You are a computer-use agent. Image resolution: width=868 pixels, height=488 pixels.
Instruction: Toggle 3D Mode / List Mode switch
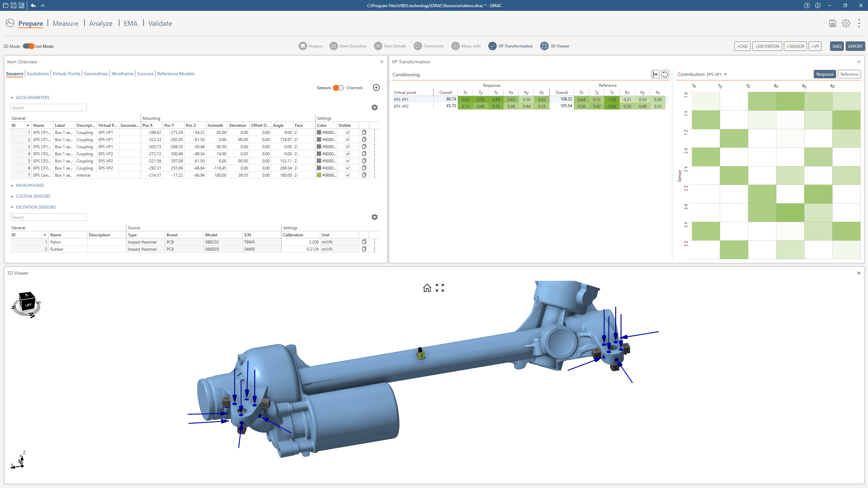point(29,46)
